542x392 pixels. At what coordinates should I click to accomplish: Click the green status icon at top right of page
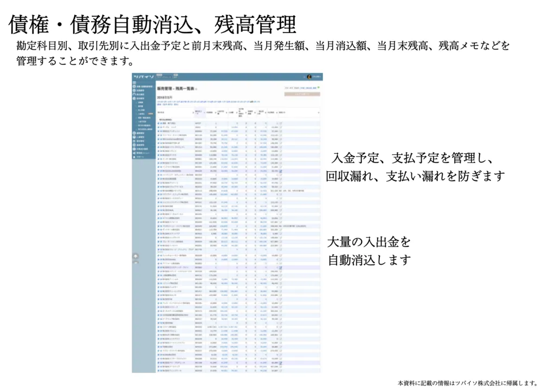318,87
